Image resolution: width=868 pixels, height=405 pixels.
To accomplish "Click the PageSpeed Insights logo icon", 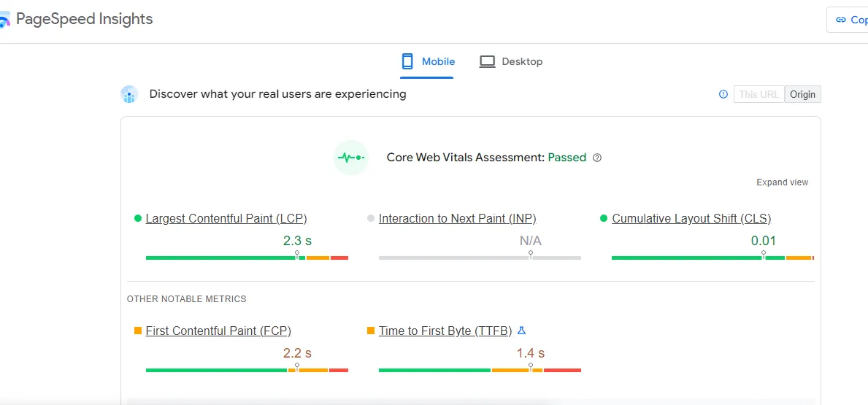I will coord(4,20).
